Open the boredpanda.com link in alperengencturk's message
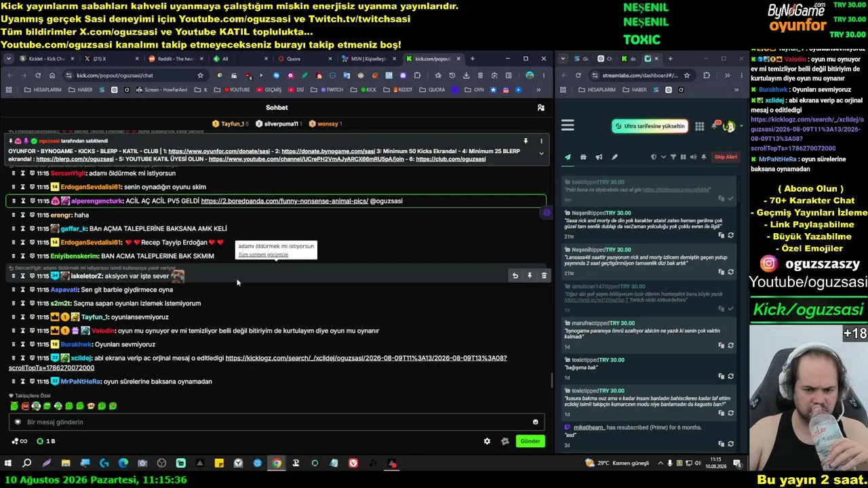The image size is (868, 488). pyautogui.click(x=285, y=201)
